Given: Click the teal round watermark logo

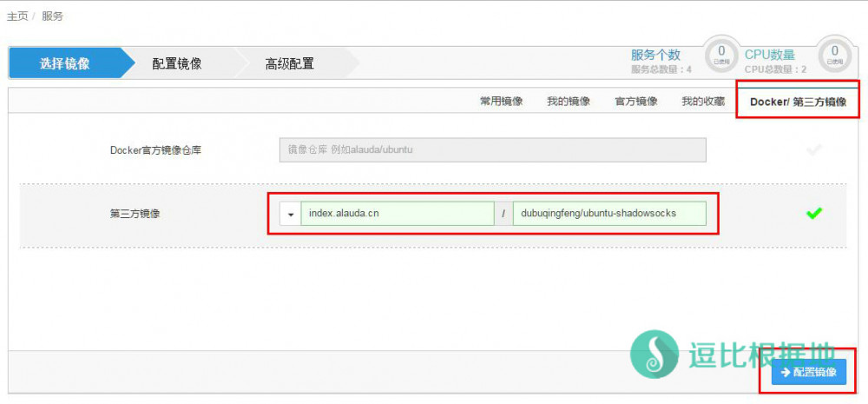Looking at the screenshot, I should 654,354.
